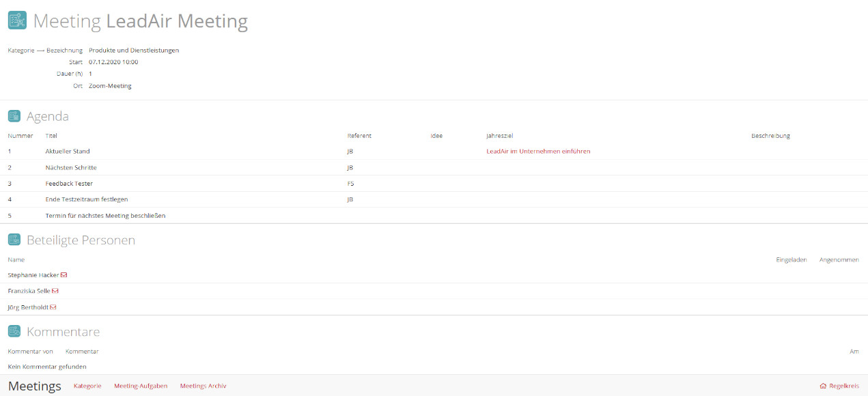The width and height of the screenshot is (868, 396).
Task: Click the Beschreibung column header
Action: [x=770, y=135]
